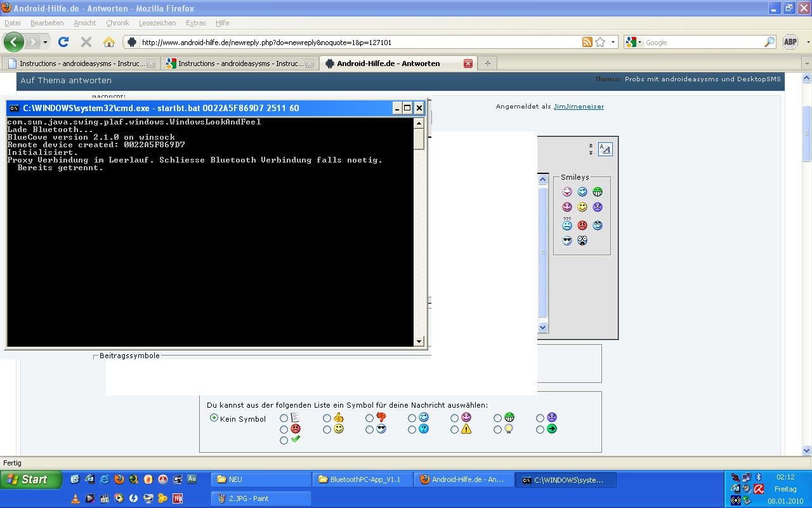Viewport: 812px width, 508px height.
Task: Insert the confused ??? smiley
Action: pyautogui.click(x=567, y=224)
